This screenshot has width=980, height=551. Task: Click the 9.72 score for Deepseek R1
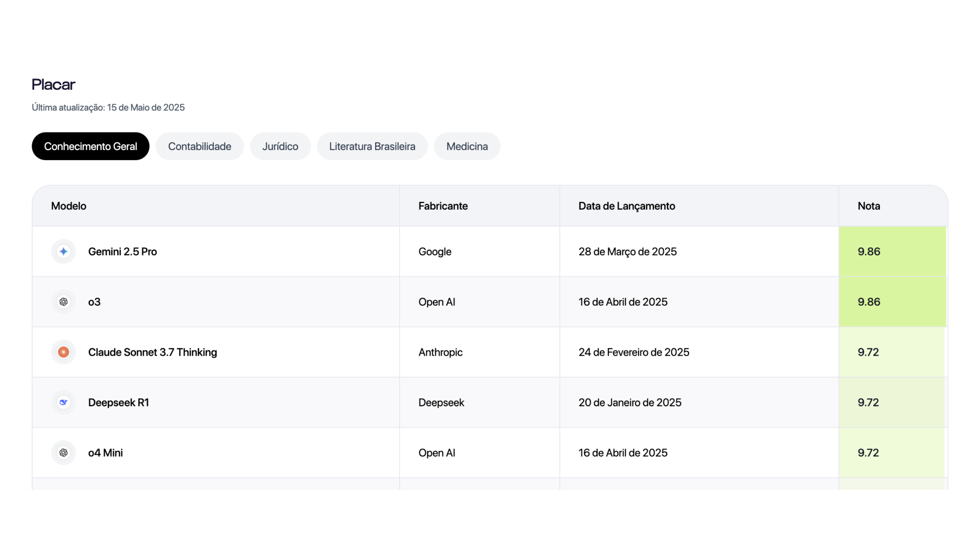(x=868, y=403)
